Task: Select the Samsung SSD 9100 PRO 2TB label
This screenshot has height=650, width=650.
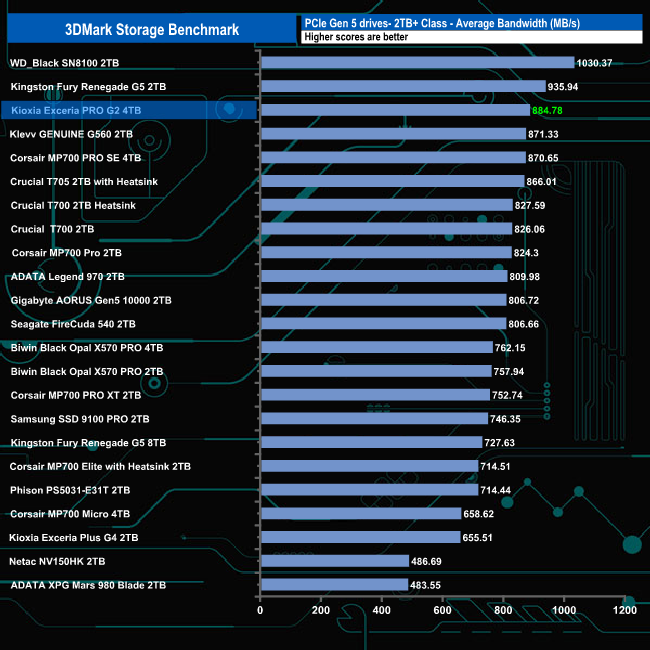Action: [80, 419]
